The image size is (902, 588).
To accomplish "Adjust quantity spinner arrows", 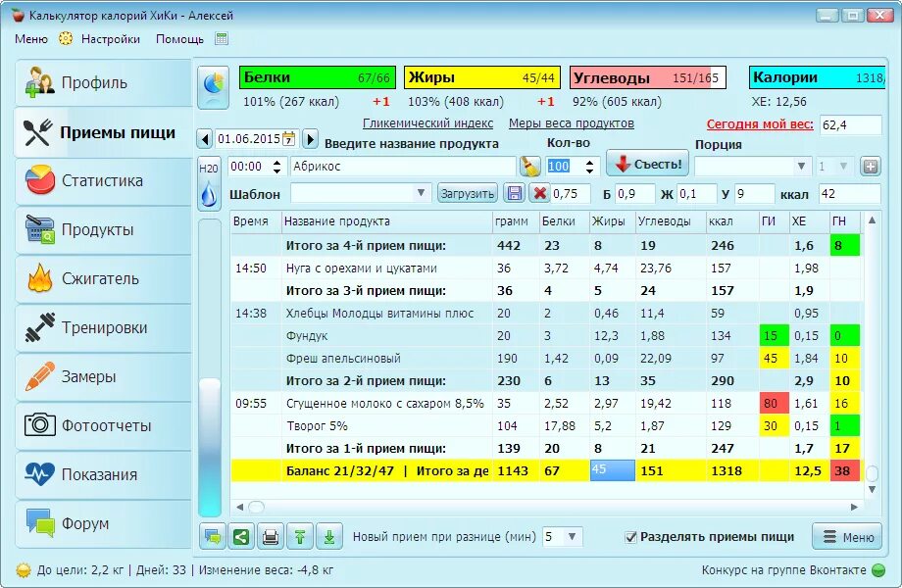I will (x=590, y=167).
